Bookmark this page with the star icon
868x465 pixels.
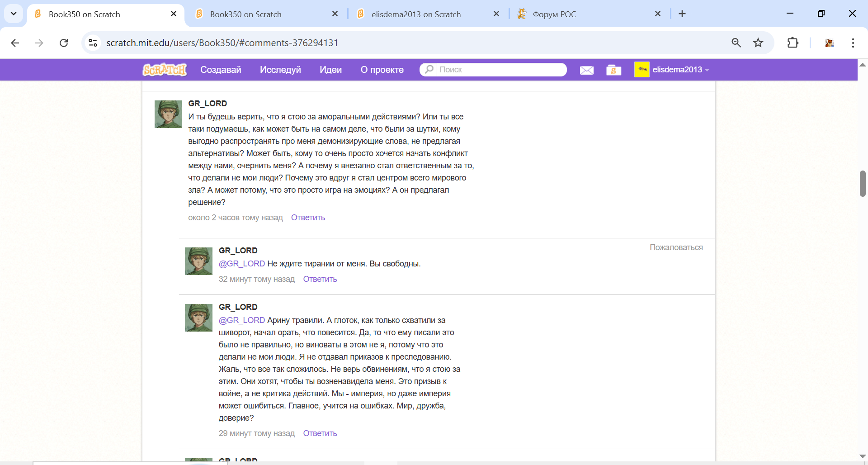click(x=758, y=43)
